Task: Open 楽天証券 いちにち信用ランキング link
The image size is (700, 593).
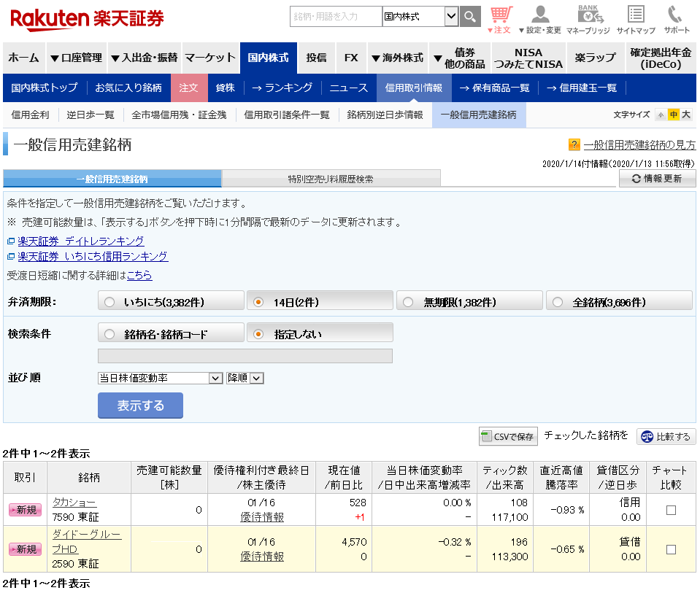Action: coord(93,257)
